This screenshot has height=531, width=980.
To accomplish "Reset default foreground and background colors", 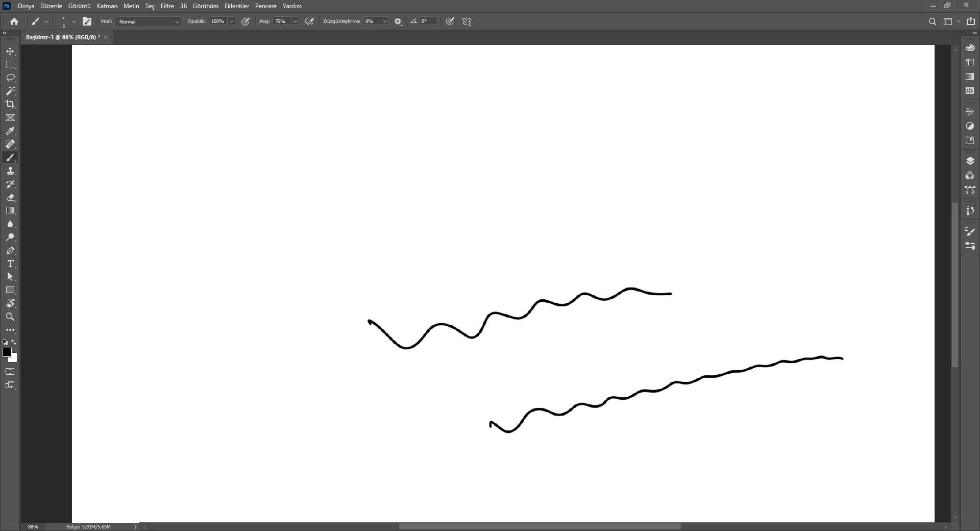I will 5,342.
